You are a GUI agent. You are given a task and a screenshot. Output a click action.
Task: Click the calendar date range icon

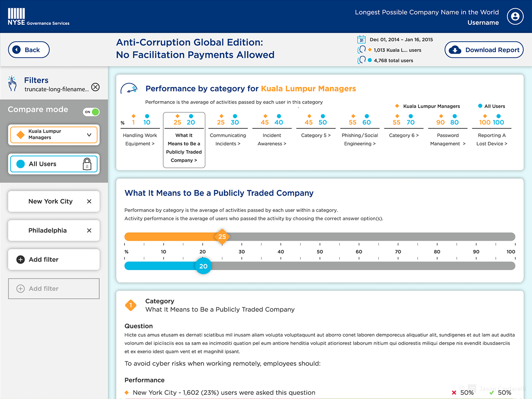pos(361,39)
